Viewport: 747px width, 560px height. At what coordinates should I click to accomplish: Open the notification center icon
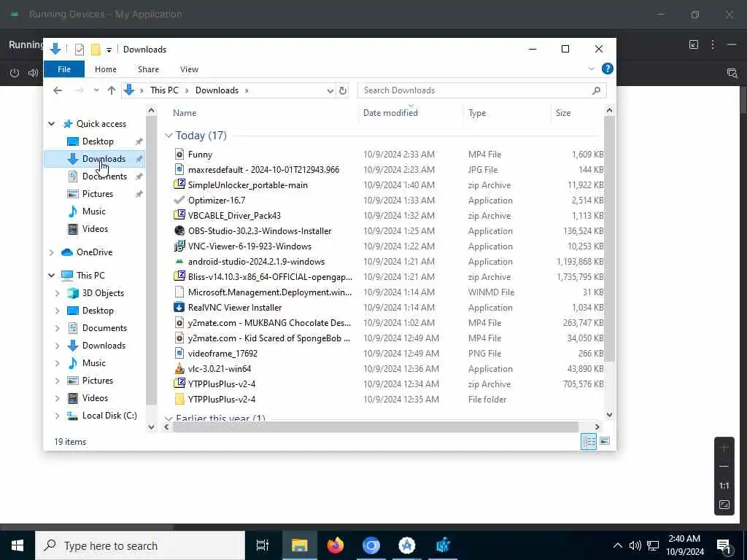pos(724,545)
